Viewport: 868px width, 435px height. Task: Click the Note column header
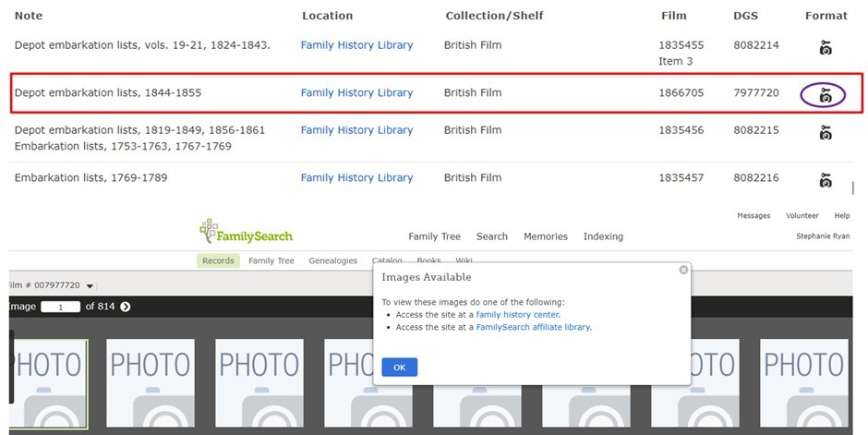tap(29, 16)
